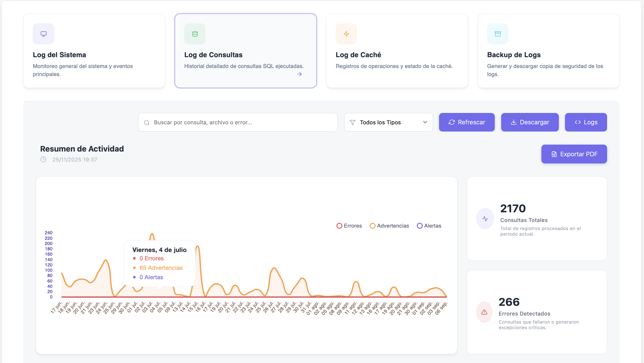
Task: Open the Log de Caché tab card
Action: click(x=397, y=51)
